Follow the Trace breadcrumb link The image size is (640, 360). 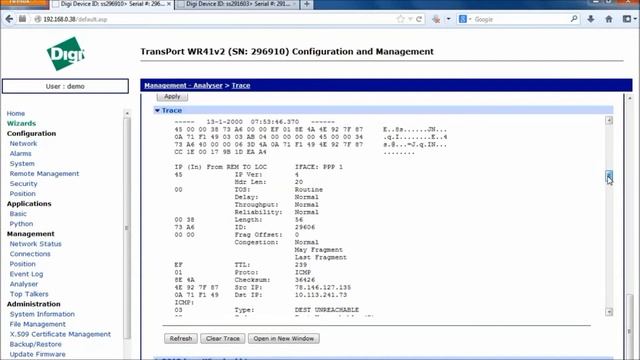point(241,85)
